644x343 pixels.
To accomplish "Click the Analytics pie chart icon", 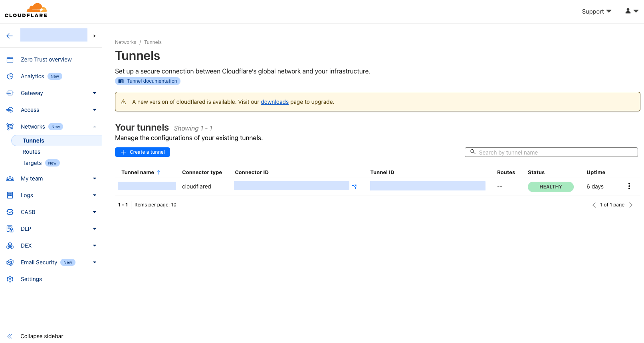I will [x=10, y=76].
